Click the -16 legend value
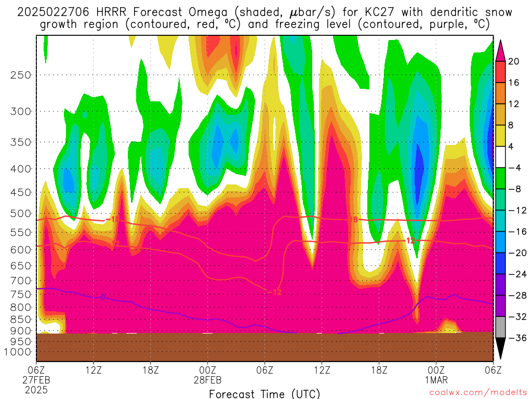Viewport: 532px width, 399px height. point(517,232)
